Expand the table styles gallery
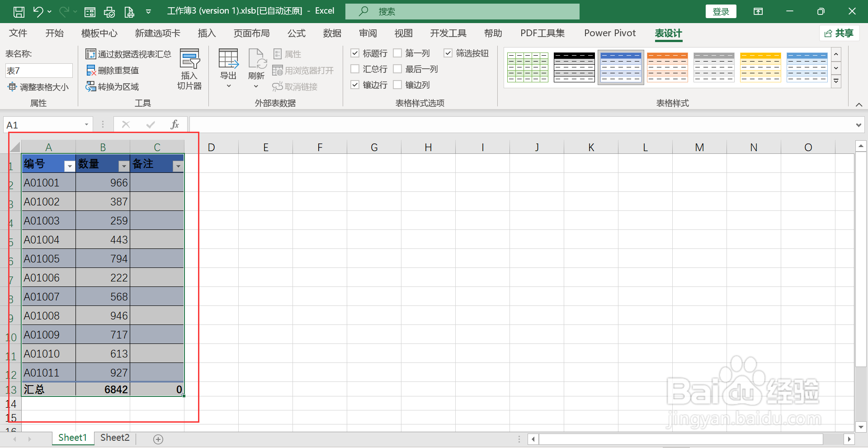Screen dimensions: 868x448 [836, 81]
